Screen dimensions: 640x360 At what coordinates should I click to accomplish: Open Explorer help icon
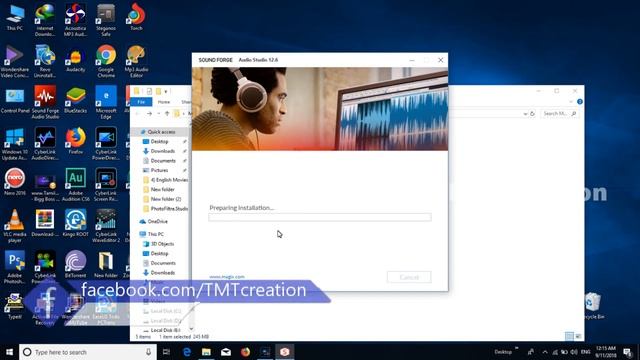click(580, 102)
